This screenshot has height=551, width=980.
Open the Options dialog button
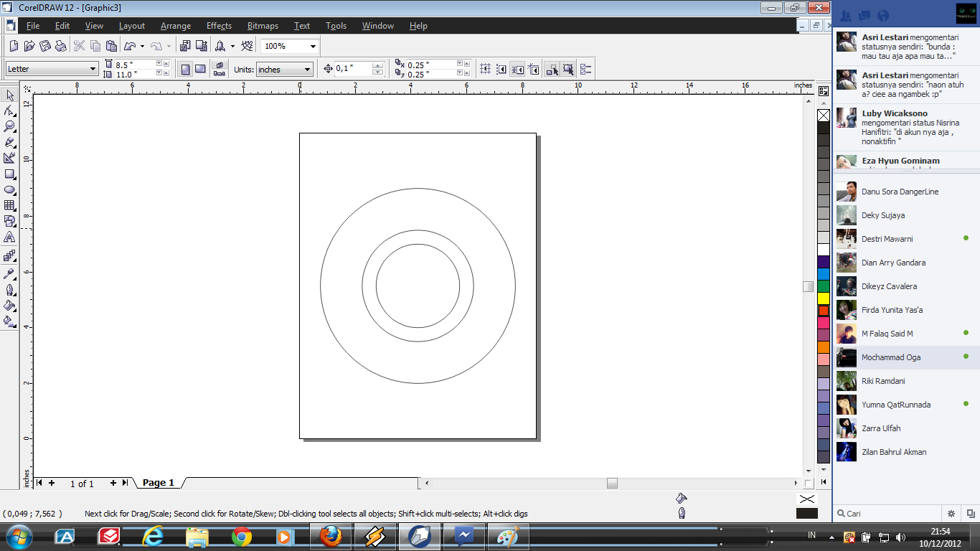[585, 70]
